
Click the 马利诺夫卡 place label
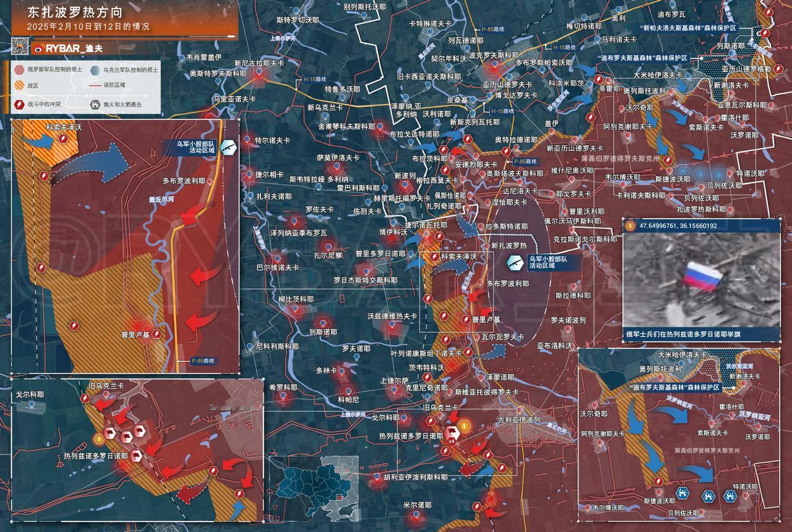[x=619, y=39]
